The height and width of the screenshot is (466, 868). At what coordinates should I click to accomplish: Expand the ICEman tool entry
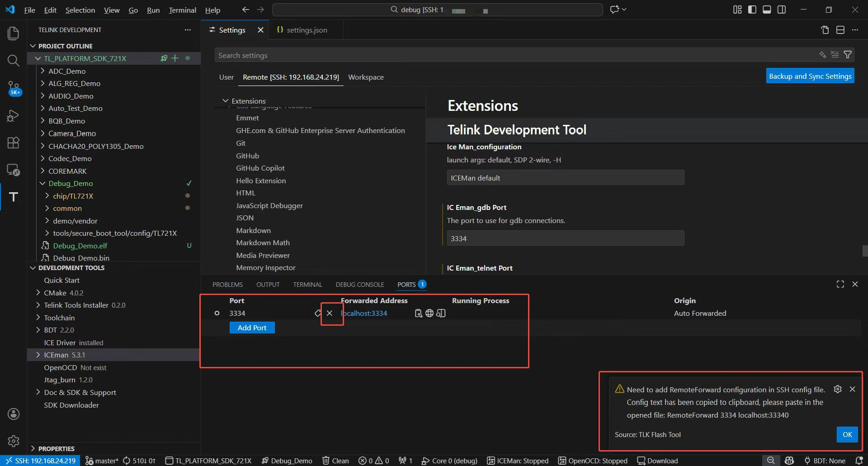click(38, 355)
